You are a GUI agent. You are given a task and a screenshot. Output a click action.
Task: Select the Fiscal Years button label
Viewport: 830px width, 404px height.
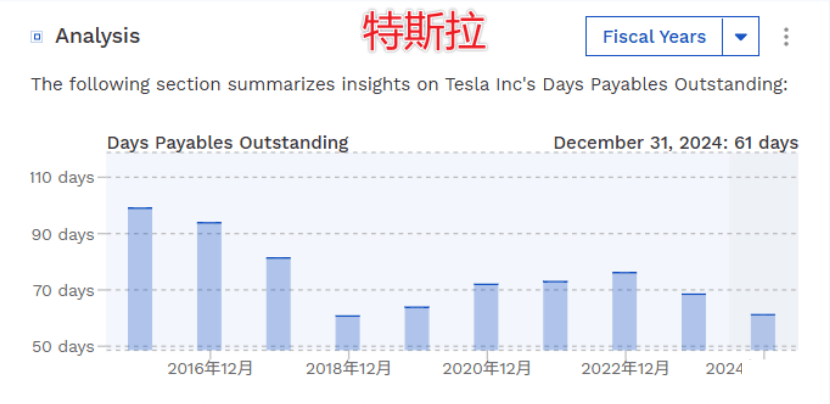654,37
